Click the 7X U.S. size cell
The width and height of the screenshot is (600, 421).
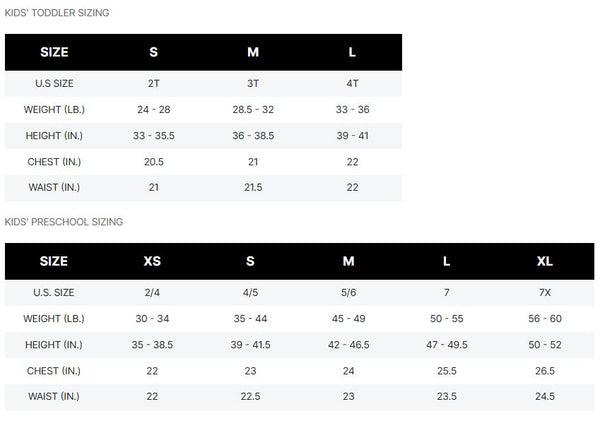(545, 292)
